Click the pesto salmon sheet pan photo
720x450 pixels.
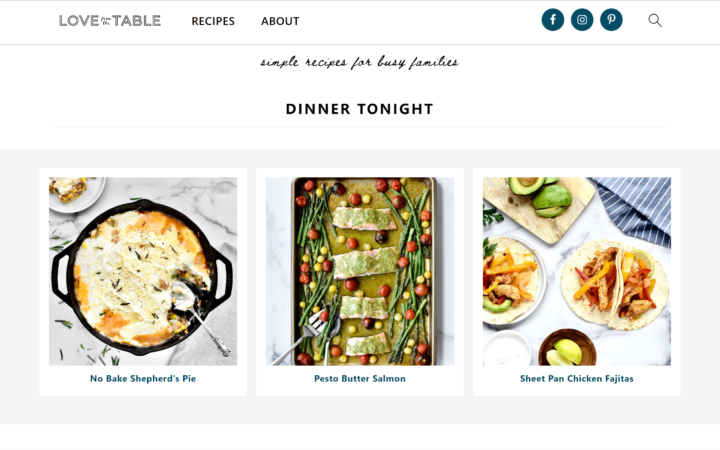click(x=360, y=271)
